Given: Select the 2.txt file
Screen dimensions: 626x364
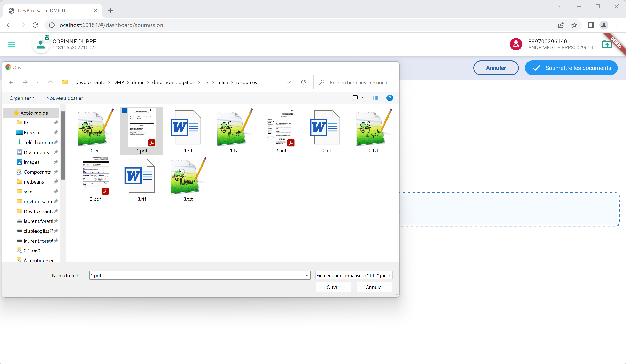Looking at the screenshot, I should (373, 131).
